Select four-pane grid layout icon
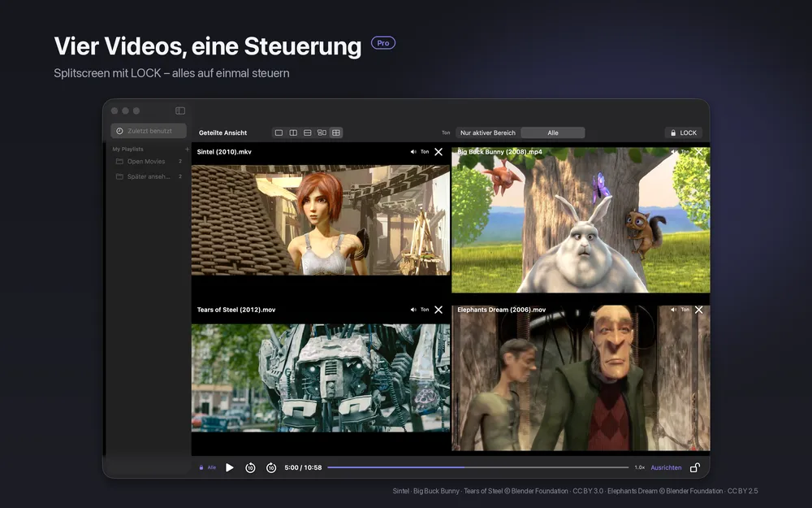 tap(336, 132)
